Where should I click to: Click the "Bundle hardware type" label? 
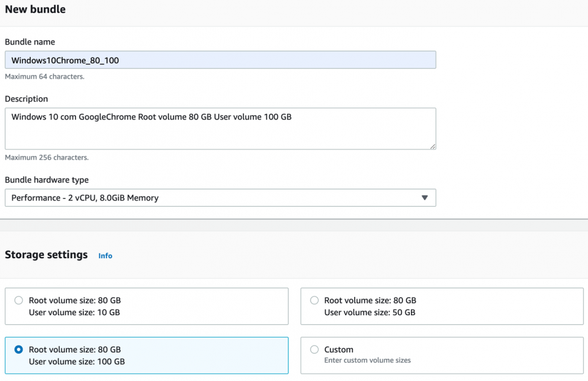tap(47, 180)
